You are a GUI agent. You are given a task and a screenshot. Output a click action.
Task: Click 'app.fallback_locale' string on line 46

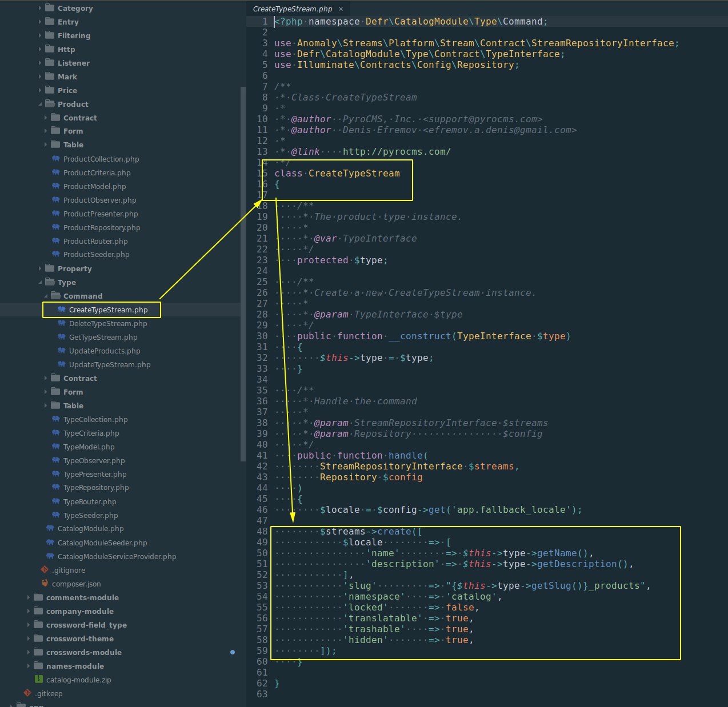pyautogui.click(x=511, y=509)
